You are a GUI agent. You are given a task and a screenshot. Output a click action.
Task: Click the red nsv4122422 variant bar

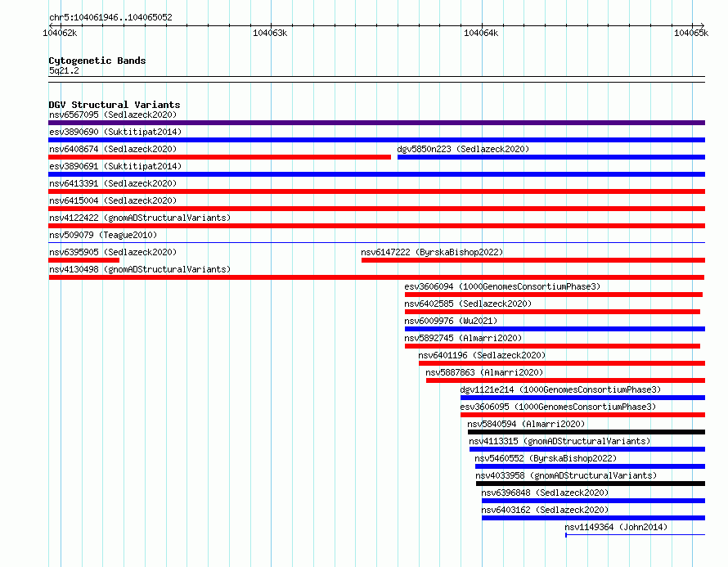pos(376,226)
